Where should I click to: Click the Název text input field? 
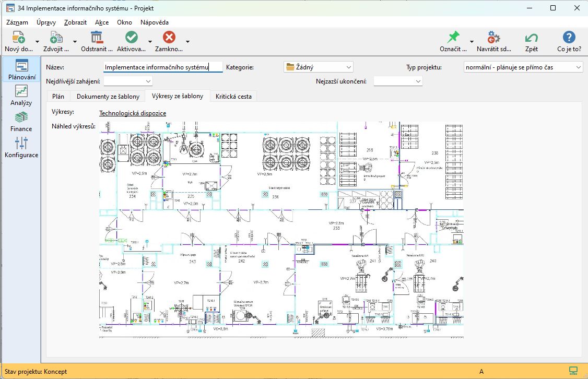click(163, 67)
